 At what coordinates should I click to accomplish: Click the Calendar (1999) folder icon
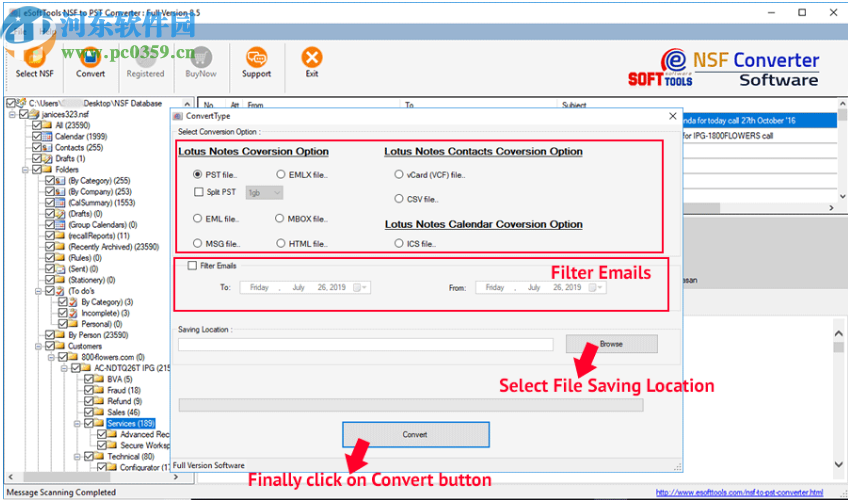point(48,136)
